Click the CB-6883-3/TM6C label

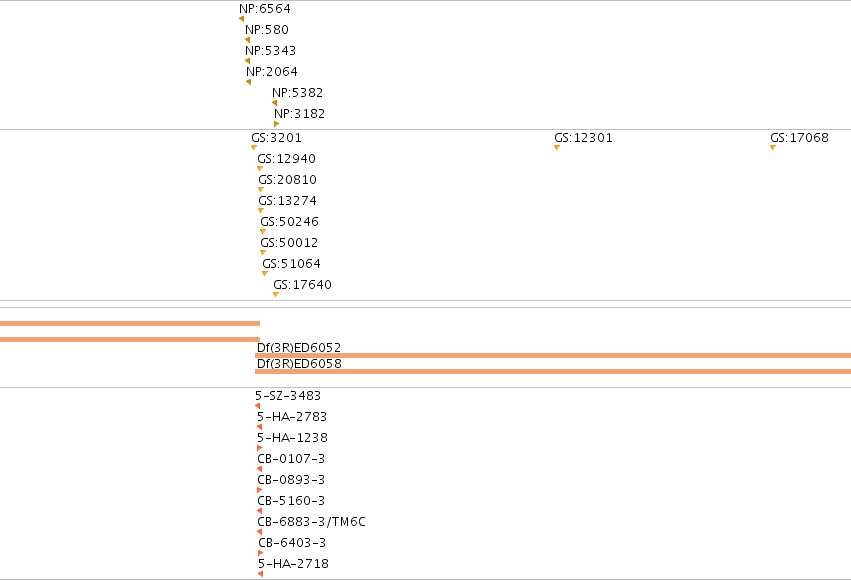[x=312, y=522]
